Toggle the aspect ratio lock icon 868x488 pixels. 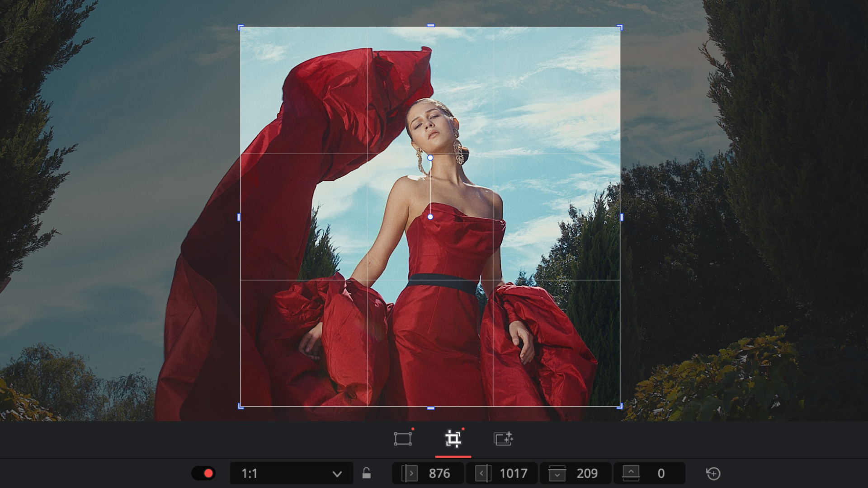tap(366, 473)
